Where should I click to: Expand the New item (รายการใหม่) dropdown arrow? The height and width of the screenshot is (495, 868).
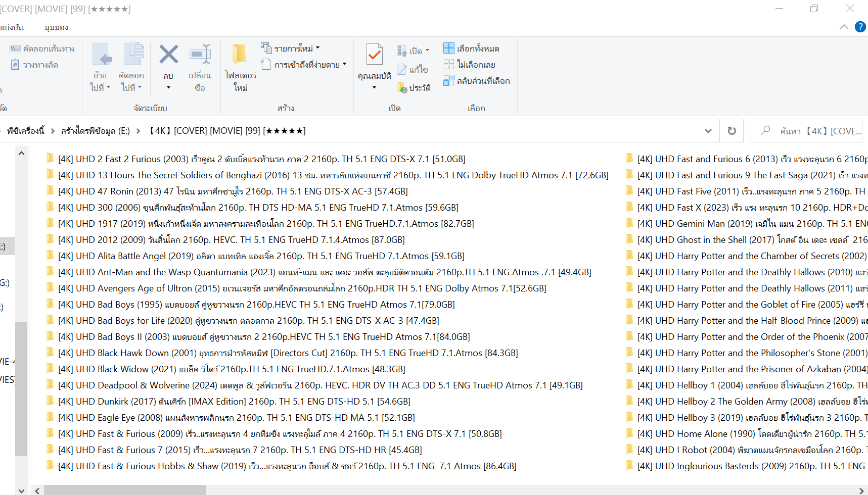coord(317,48)
